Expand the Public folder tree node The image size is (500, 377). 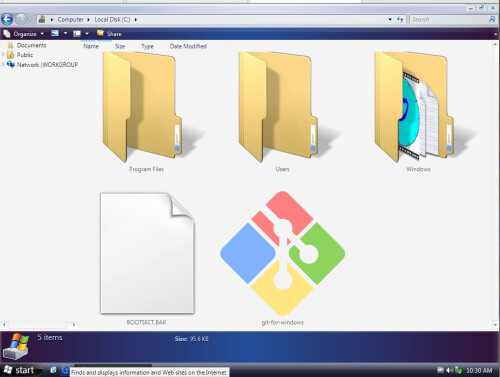(3, 54)
